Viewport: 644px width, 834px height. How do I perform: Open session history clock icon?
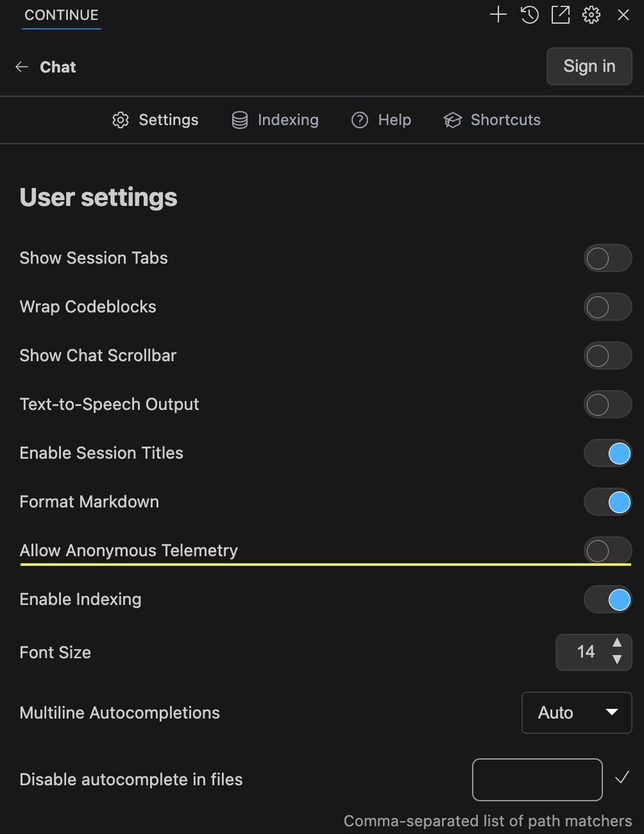pyautogui.click(x=529, y=15)
